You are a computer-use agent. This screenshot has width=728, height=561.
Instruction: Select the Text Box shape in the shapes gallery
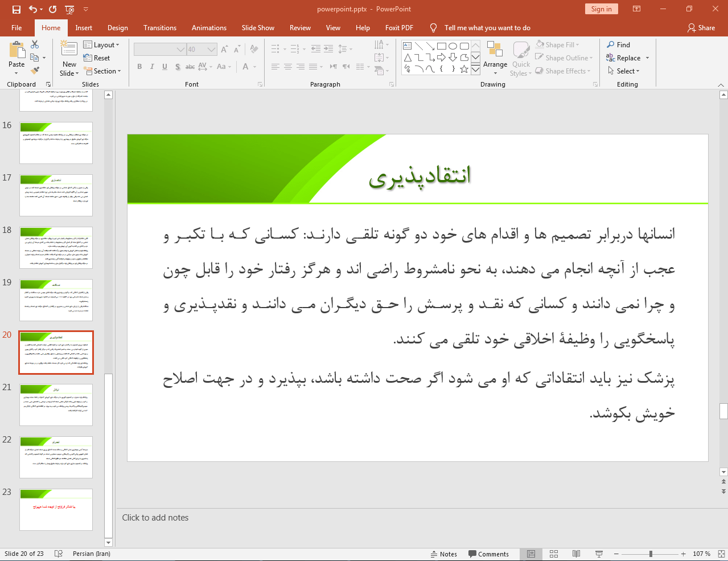(x=407, y=46)
